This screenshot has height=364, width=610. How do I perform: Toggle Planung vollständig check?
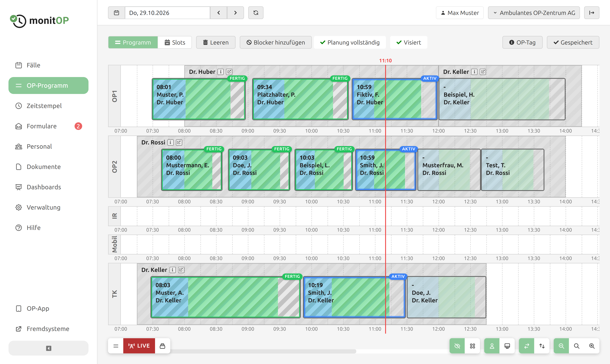pyautogui.click(x=350, y=42)
